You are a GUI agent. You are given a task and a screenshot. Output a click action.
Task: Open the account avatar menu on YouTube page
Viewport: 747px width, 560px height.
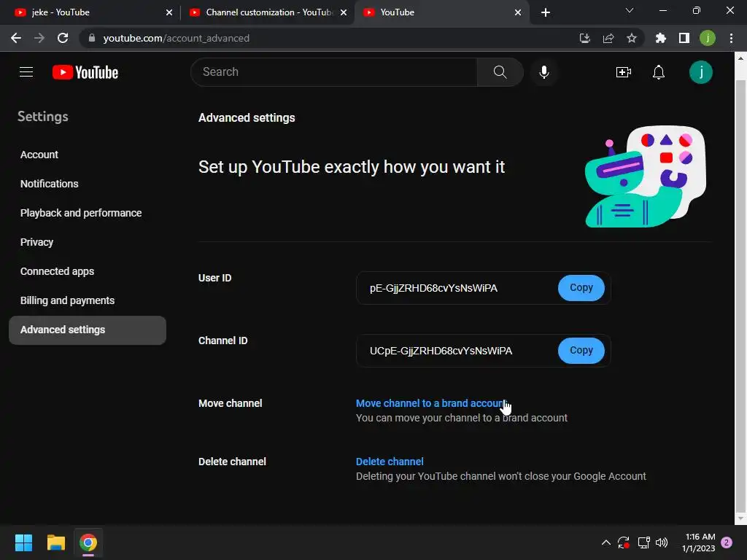[x=701, y=72]
